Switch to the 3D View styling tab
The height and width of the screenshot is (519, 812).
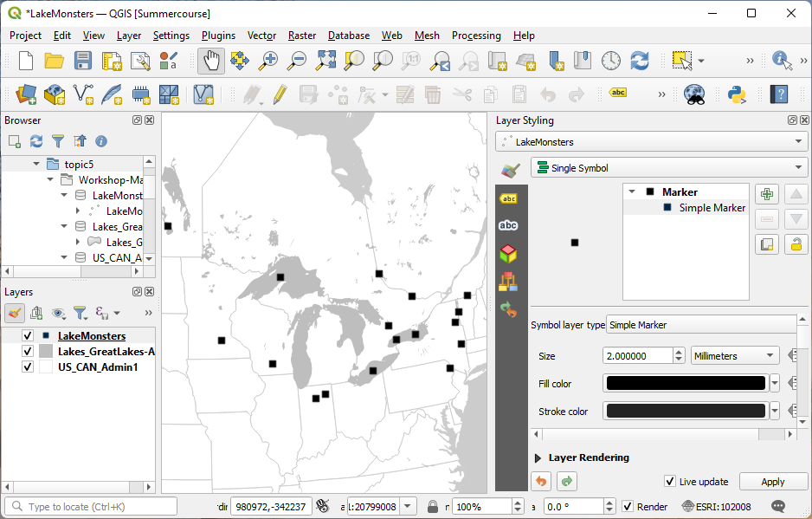click(x=509, y=254)
